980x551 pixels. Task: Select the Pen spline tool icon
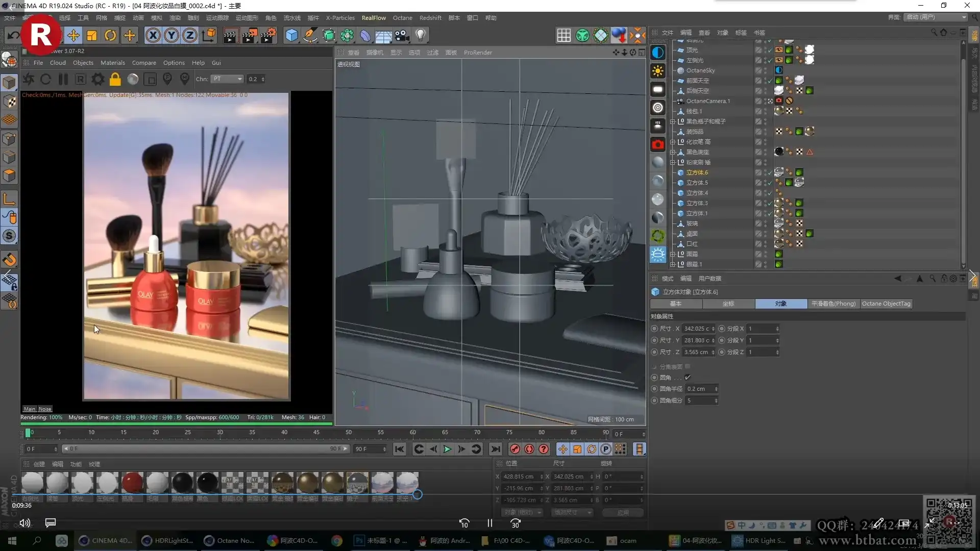tap(311, 35)
